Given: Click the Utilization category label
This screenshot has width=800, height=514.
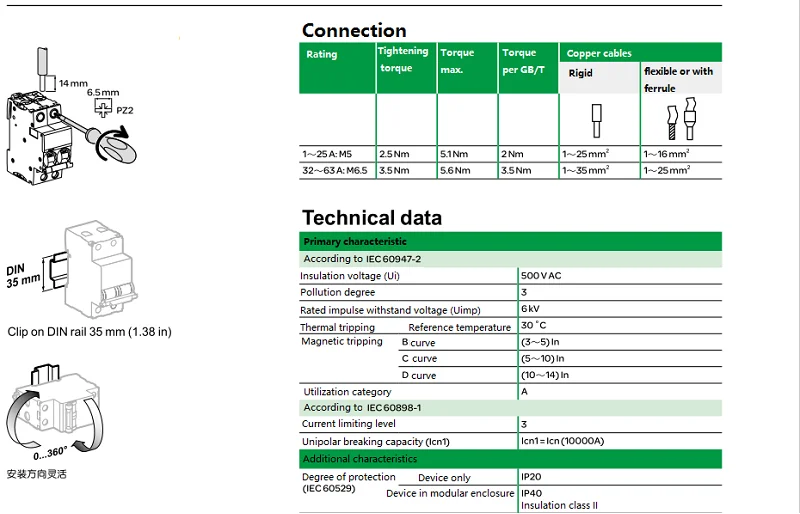Looking at the screenshot, I should (347, 392).
